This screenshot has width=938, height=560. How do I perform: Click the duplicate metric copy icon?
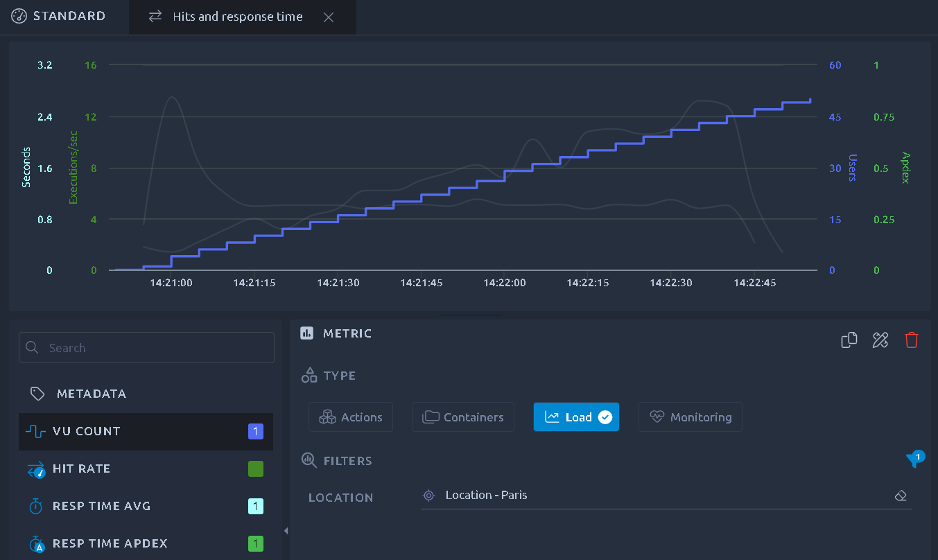(x=849, y=340)
